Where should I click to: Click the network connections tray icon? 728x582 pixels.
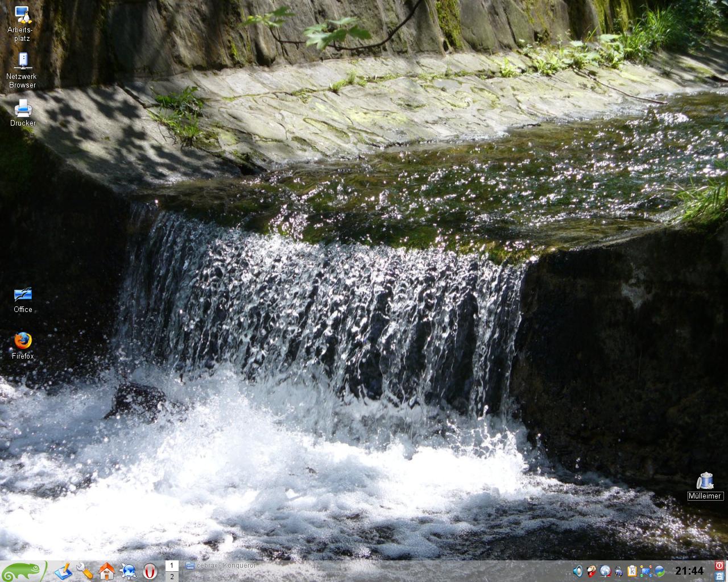coord(646,571)
